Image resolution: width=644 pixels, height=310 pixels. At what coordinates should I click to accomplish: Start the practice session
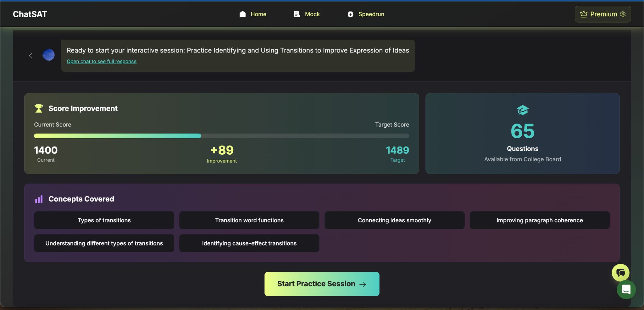[322, 284]
